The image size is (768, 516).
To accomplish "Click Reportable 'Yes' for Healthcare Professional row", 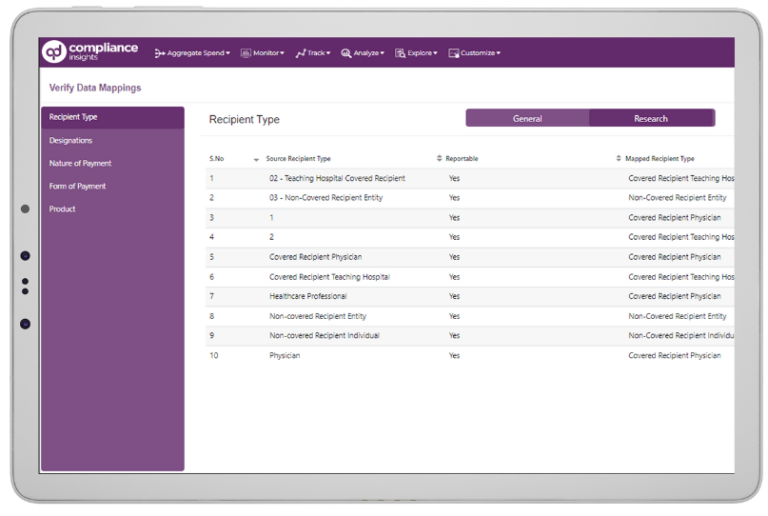I will click(455, 296).
